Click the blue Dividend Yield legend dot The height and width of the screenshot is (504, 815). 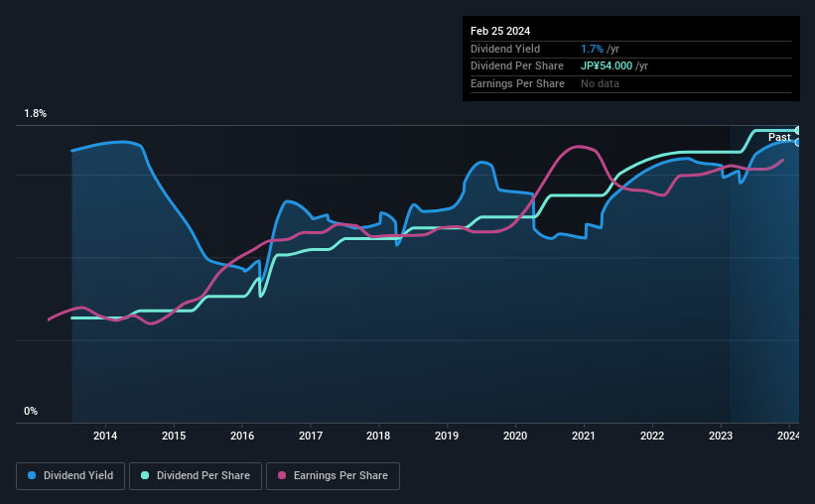(32, 475)
